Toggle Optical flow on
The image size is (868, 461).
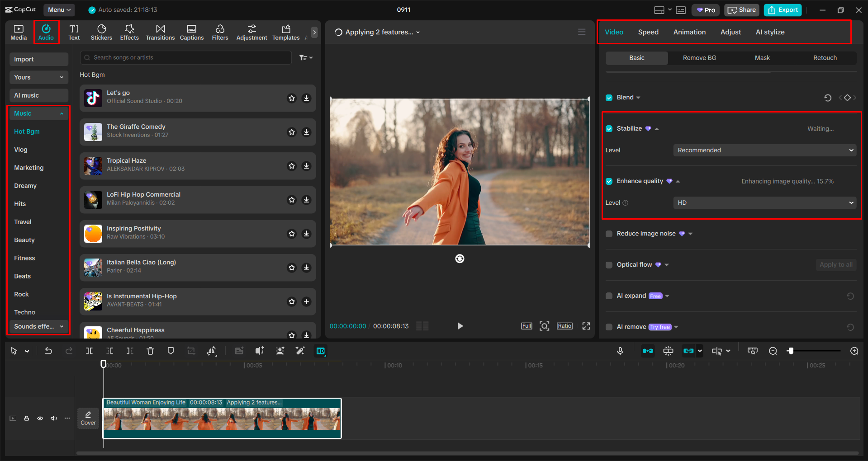[609, 264]
